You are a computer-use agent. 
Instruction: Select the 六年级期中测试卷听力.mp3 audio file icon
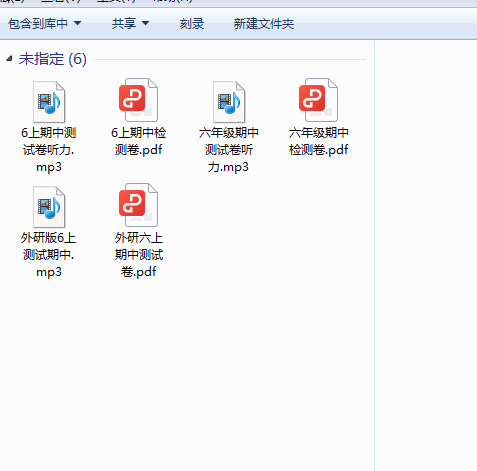(229, 102)
